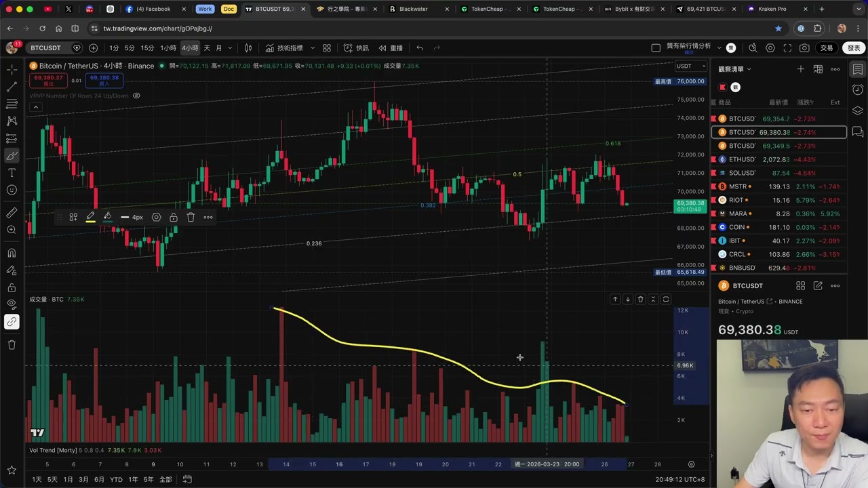868x488 pixels.
Task: Activate the zoom in tool
Action: pyautogui.click(x=12, y=230)
